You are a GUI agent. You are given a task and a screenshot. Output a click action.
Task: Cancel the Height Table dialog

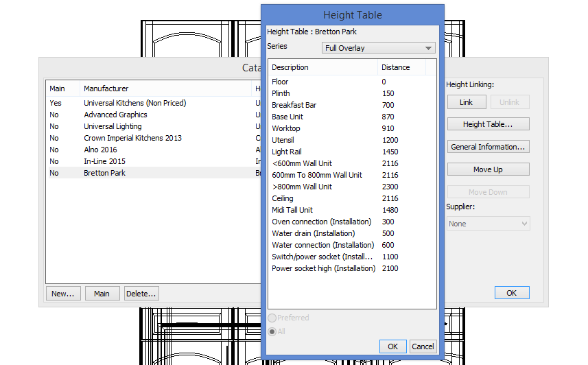pos(423,346)
